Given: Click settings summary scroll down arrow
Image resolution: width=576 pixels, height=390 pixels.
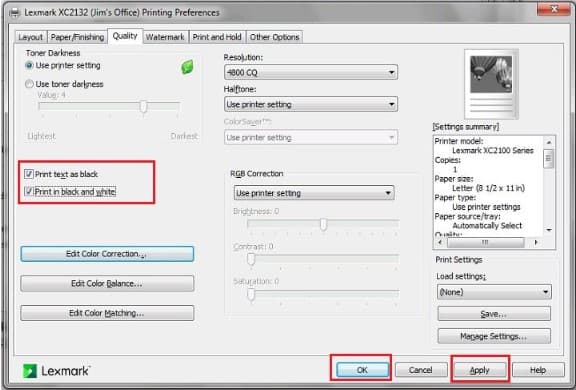Looking at the screenshot, I should tap(549, 230).
